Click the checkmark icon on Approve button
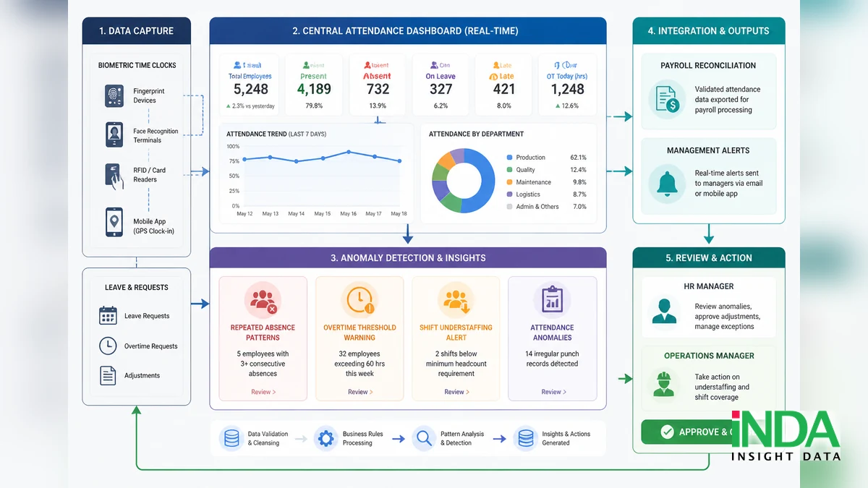 pos(667,432)
